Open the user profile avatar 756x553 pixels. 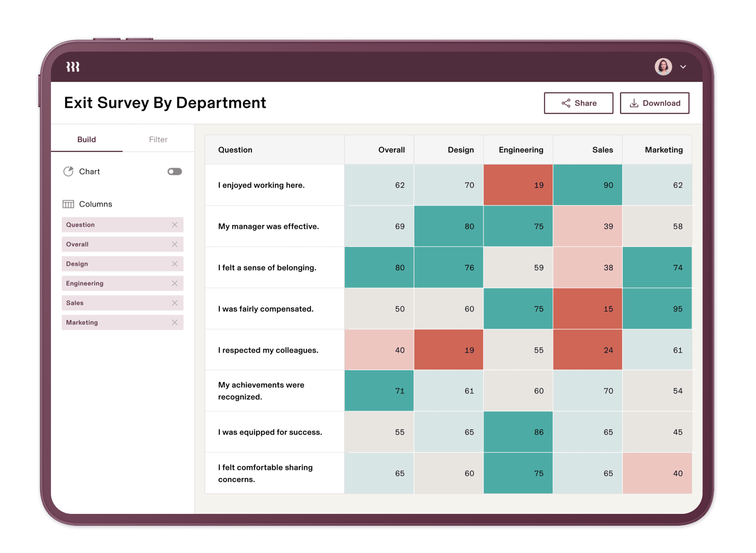(663, 67)
